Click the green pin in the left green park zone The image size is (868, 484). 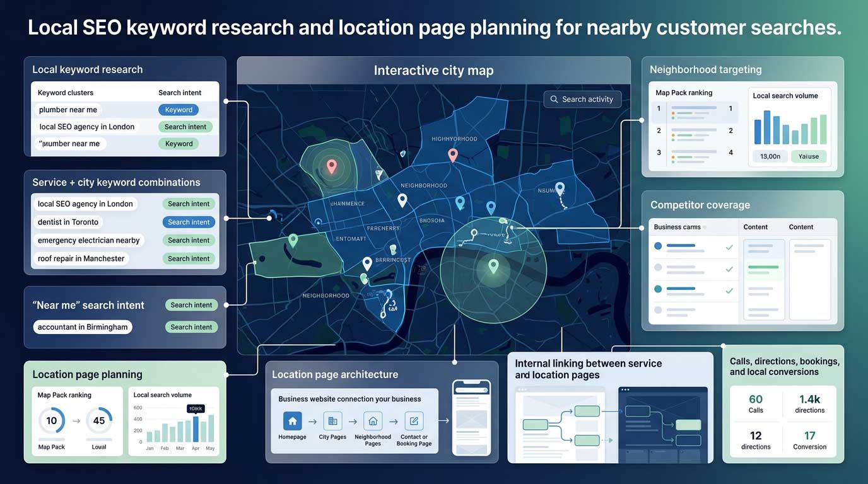(293, 240)
